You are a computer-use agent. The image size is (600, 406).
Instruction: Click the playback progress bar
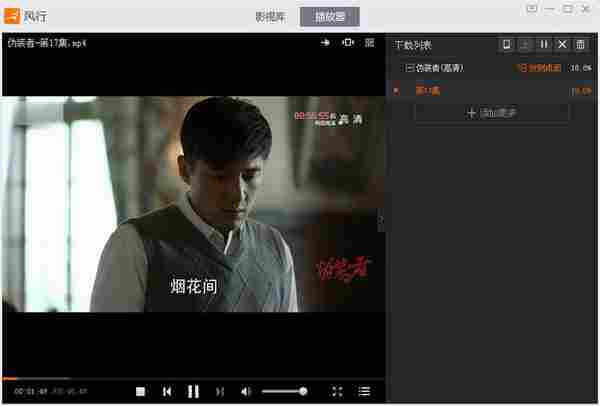pyautogui.click(x=193, y=378)
